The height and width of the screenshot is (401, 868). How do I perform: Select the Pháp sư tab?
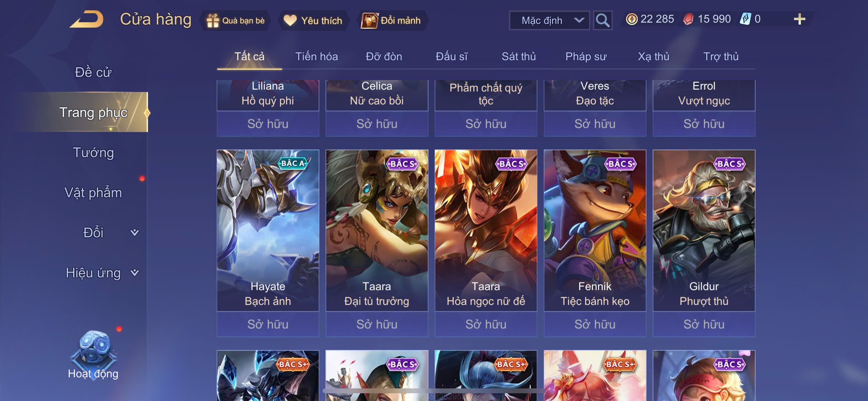pyautogui.click(x=586, y=57)
